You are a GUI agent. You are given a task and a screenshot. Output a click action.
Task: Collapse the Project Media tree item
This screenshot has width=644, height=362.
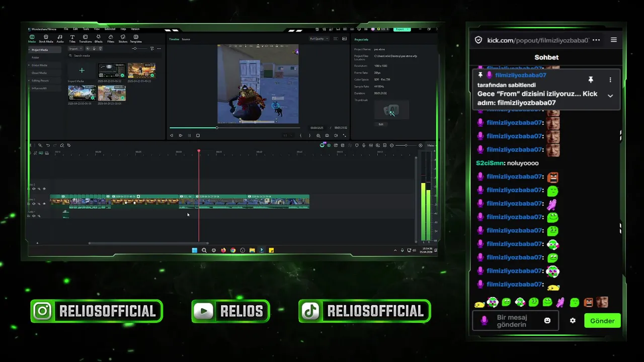(29, 50)
